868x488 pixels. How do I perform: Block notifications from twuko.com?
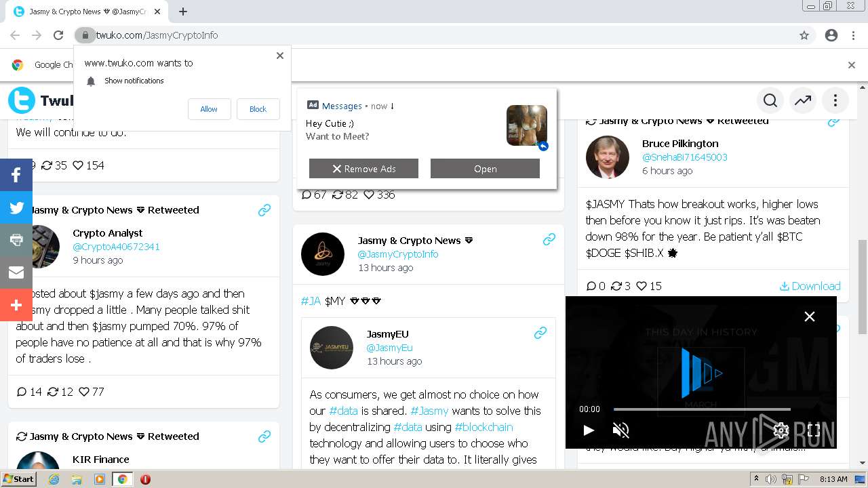[x=258, y=109]
